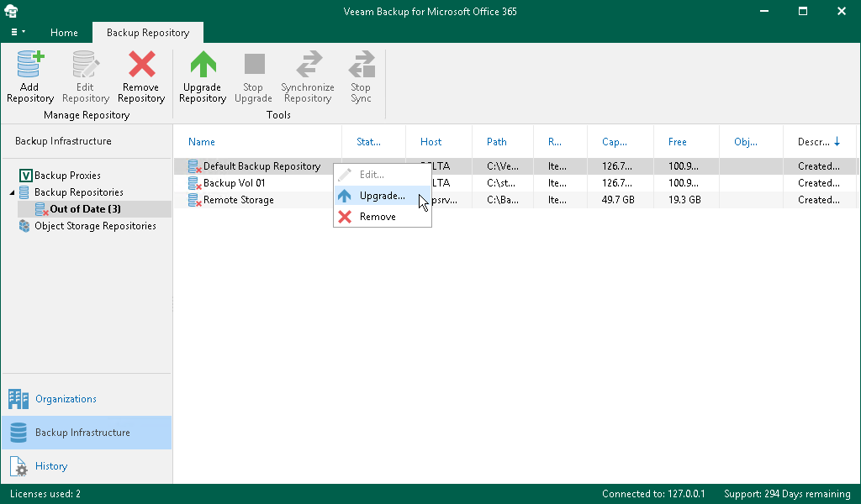Sort by the Name column header
Image resolution: width=861 pixels, height=504 pixels.
(x=202, y=141)
